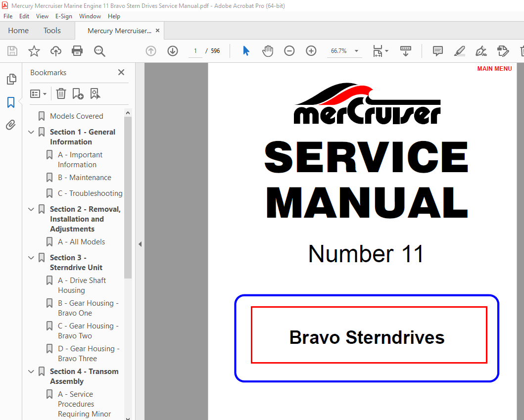
Task: Open A - Drive Shaft Housing bookmark
Action: (82, 285)
